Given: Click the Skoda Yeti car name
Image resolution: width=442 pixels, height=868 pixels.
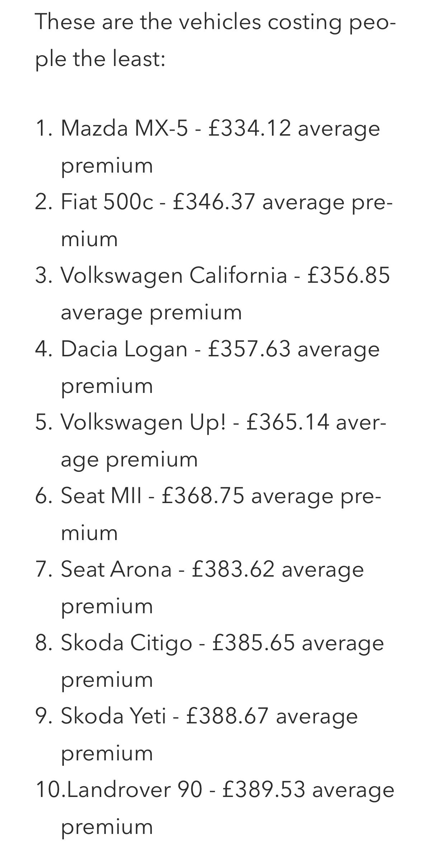Looking at the screenshot, I should pyautogui.click(x=113, y=716).
